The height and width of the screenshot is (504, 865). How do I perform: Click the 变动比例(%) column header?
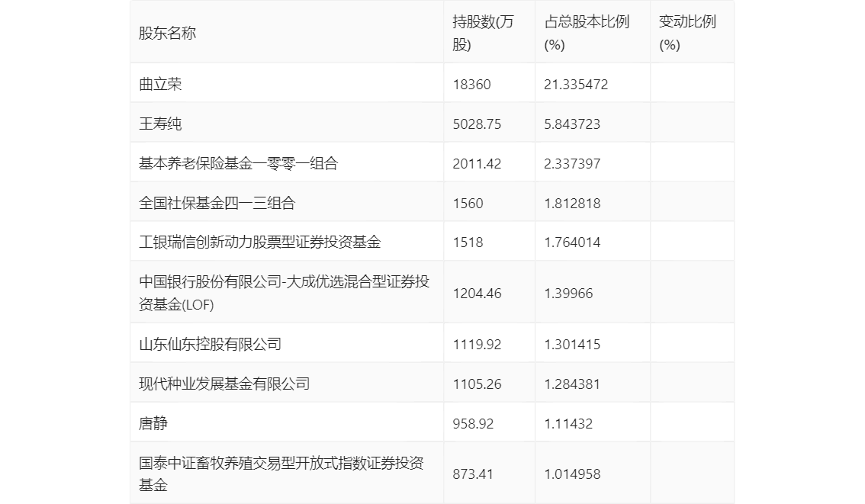coord(687,33)
